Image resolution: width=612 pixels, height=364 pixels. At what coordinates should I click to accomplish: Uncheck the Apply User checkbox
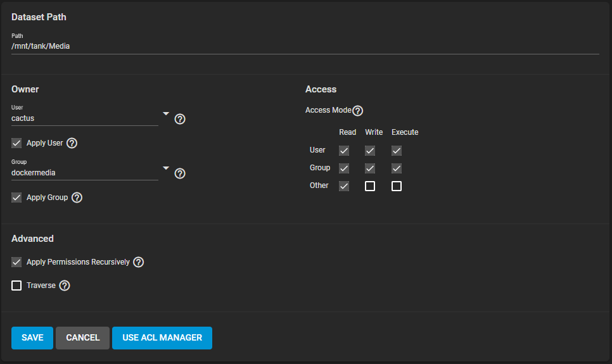pos(17,143)
